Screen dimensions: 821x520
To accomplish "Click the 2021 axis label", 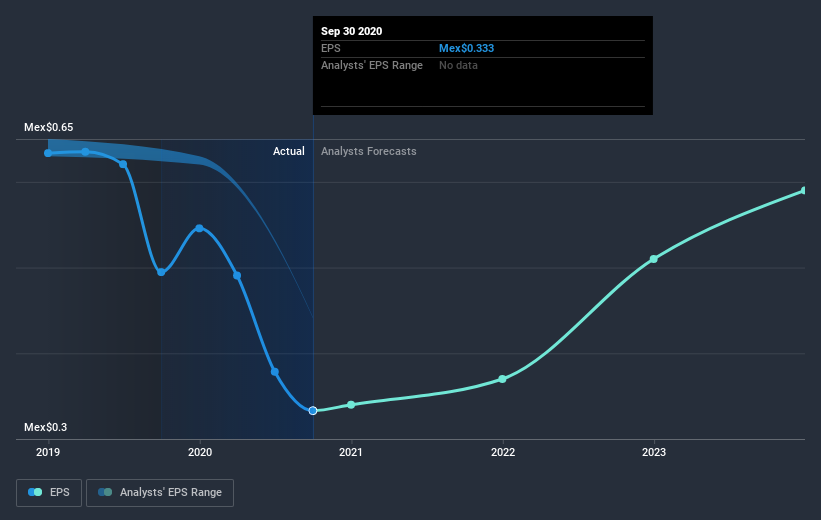I will 350,452.
